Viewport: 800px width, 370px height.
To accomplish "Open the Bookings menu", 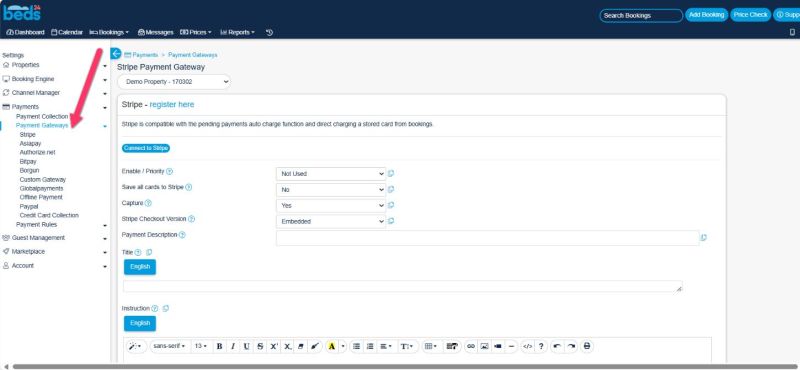I will click(109, 32).
